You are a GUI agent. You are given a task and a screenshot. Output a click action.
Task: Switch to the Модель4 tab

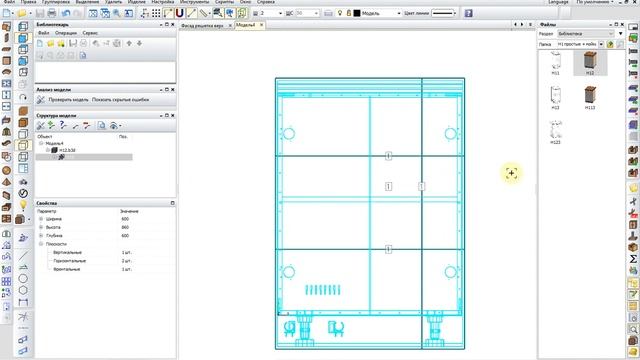(246, 25)
